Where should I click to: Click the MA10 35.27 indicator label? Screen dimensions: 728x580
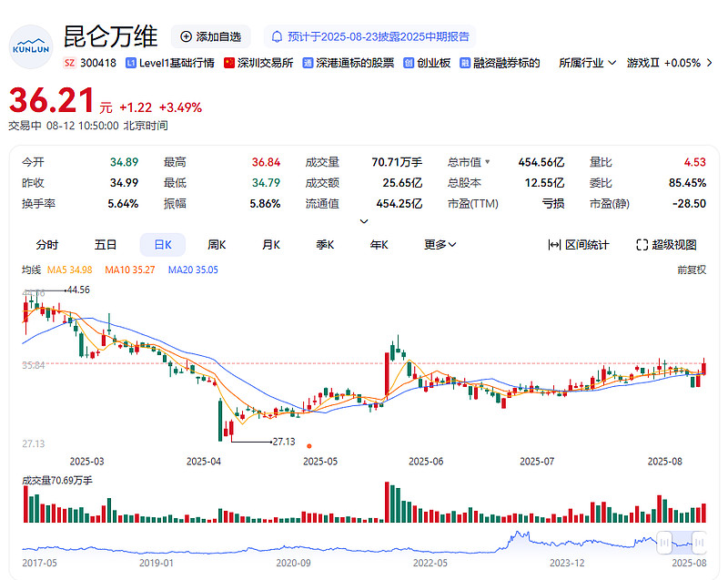pyautogui.click(x=130, y=270)
